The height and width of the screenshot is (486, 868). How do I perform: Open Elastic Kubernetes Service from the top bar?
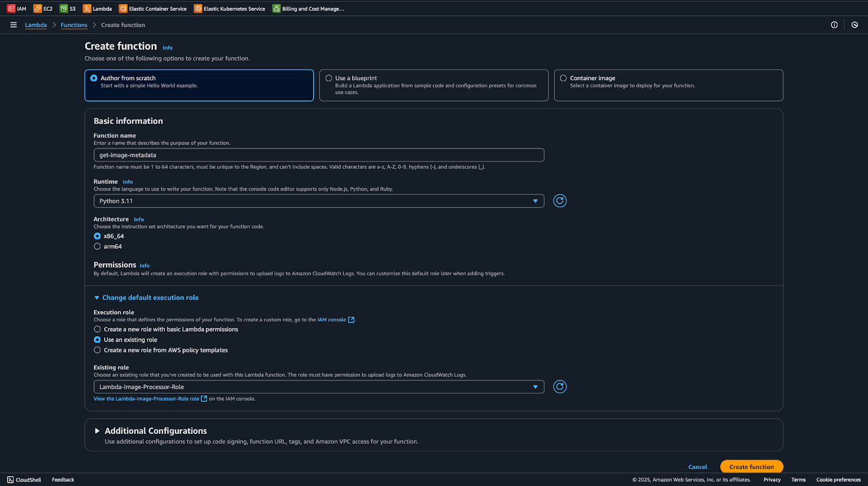(230, 9)
